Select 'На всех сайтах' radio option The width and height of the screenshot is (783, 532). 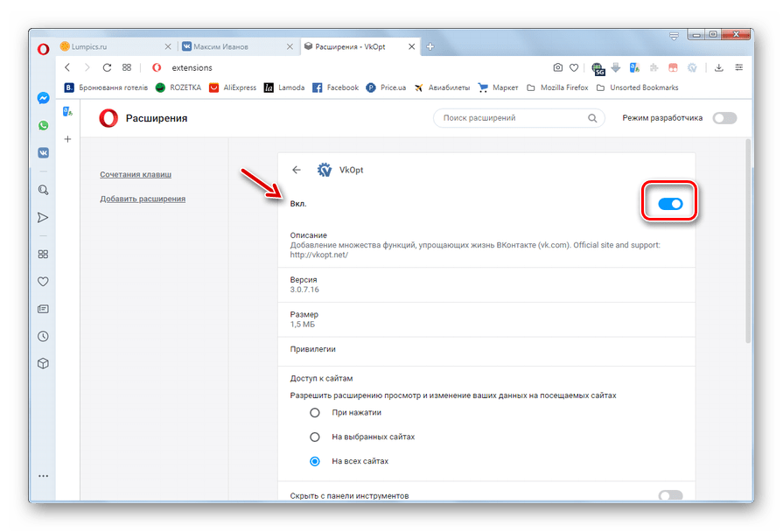coord(315,461)
